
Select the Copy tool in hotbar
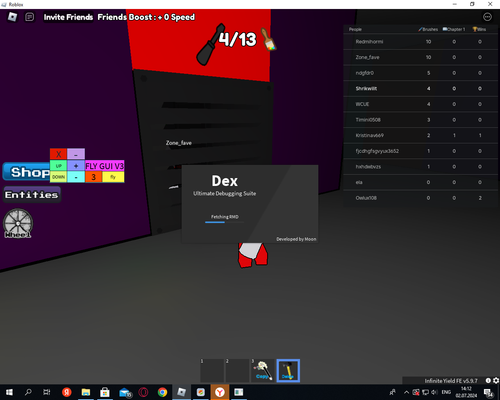(x=263, y=370)
